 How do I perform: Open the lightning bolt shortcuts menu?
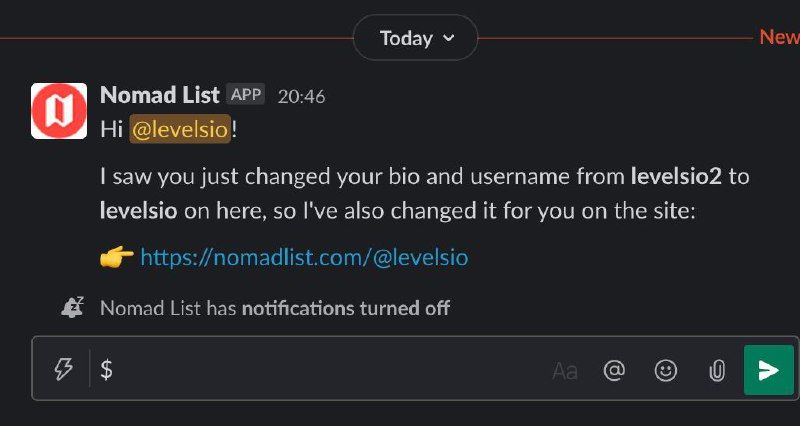tap(63, 370)
